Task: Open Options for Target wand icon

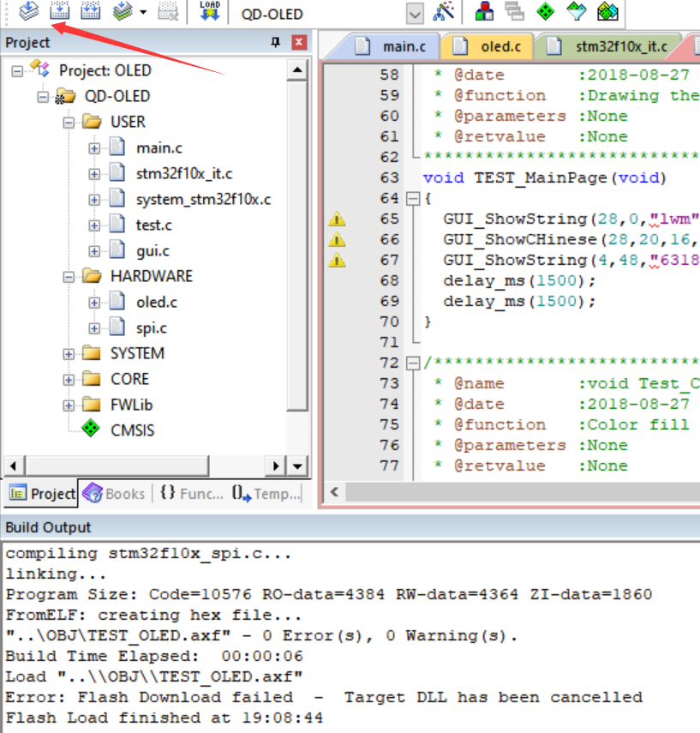Action: click(444, 11)
